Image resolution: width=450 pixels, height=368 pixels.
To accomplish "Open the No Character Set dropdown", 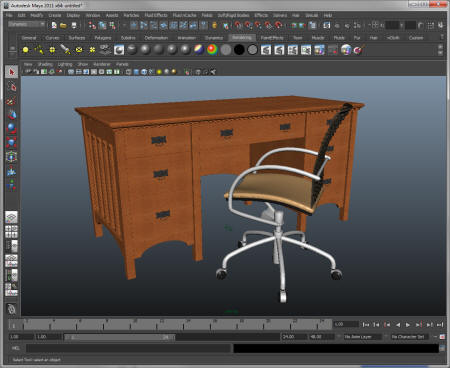I will coord(411,337).
